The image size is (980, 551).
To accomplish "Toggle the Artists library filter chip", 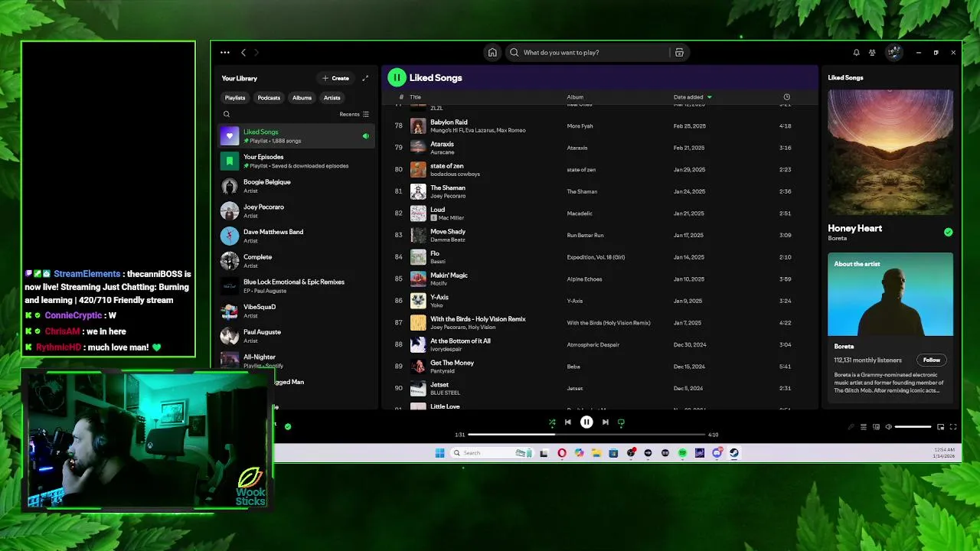I will [x=332, y=98].
